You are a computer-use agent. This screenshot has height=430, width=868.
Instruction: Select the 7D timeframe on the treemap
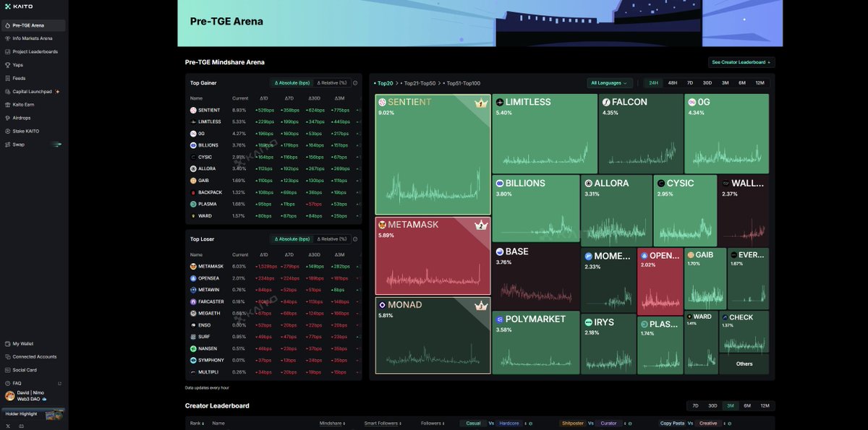[690, 83]
